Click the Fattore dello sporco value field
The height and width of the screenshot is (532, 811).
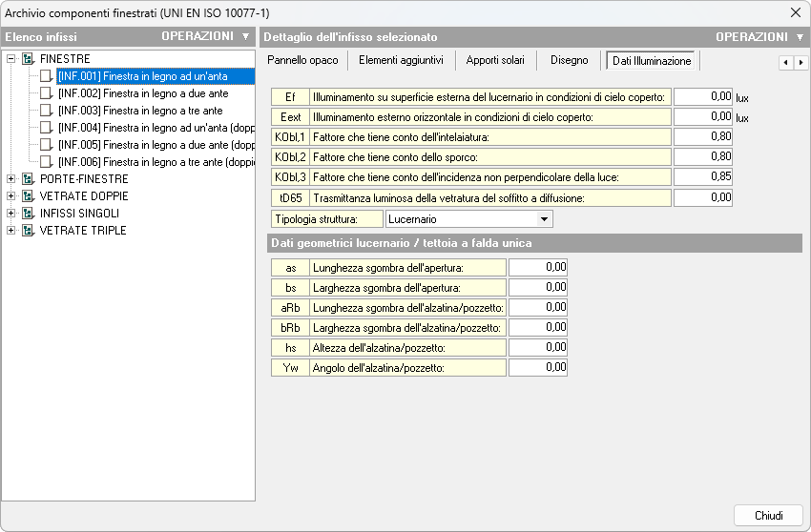704,156
